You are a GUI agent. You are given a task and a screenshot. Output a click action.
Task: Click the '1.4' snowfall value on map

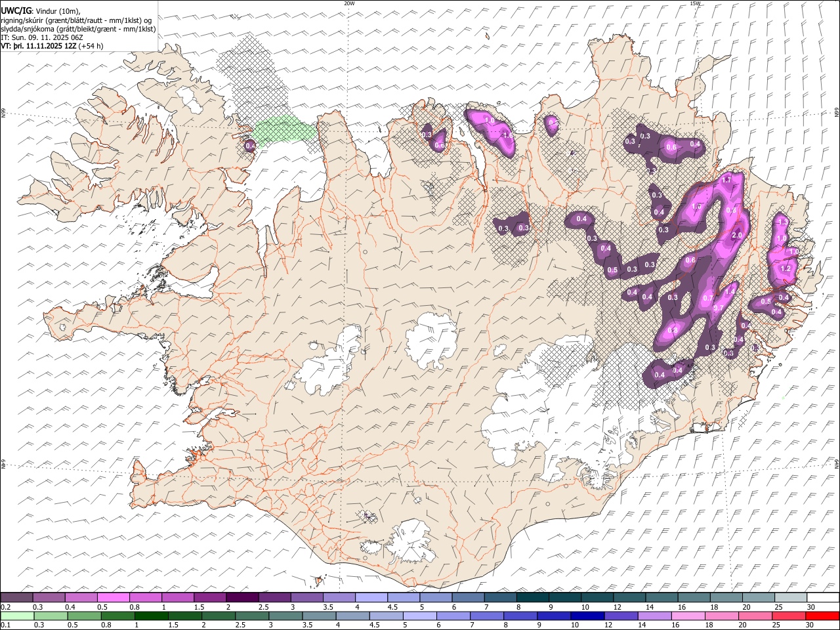click(730, 291)
